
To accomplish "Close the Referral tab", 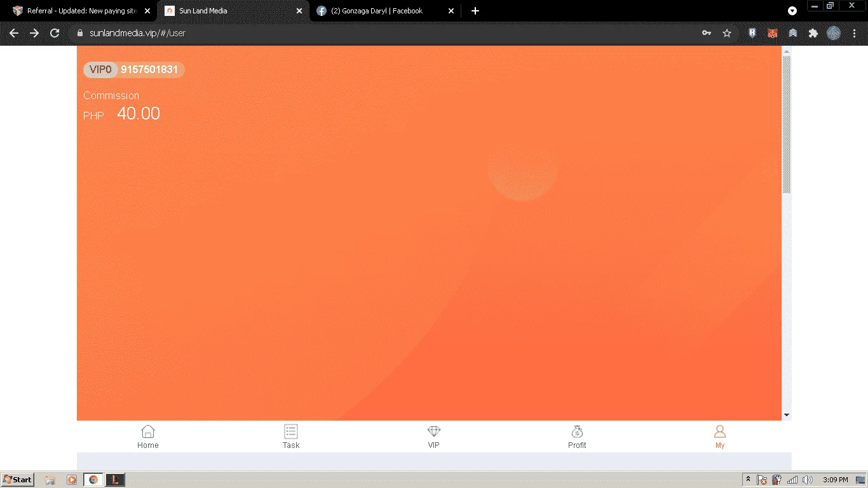I will tap(147, 11).
